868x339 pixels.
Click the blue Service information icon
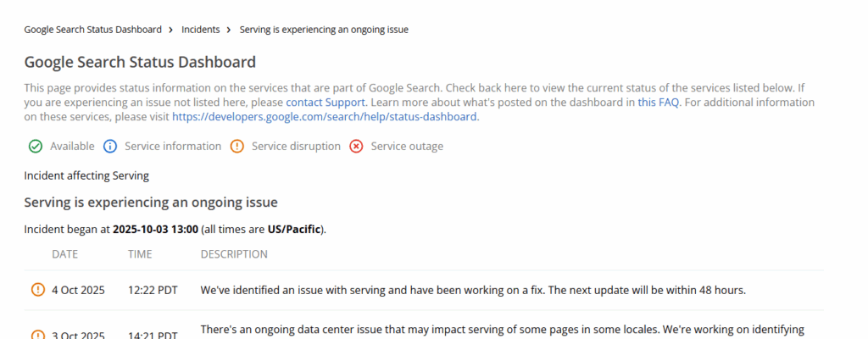click(109, 146)
